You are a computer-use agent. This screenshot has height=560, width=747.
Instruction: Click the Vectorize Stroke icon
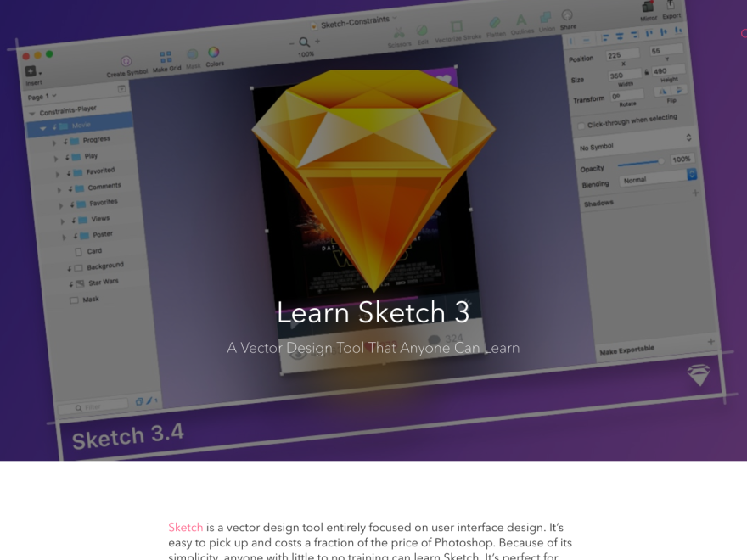457,27
